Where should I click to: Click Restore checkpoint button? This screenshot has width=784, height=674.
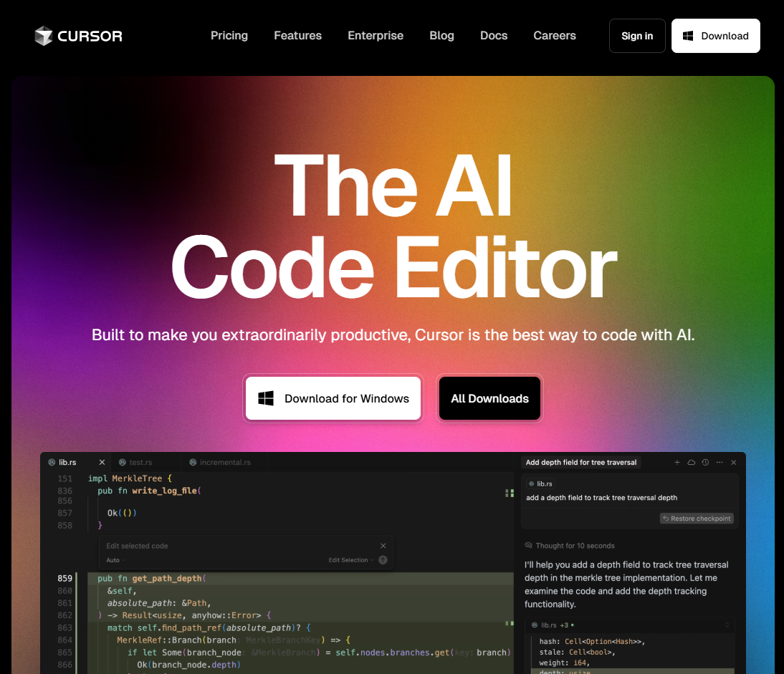[697, 519]
